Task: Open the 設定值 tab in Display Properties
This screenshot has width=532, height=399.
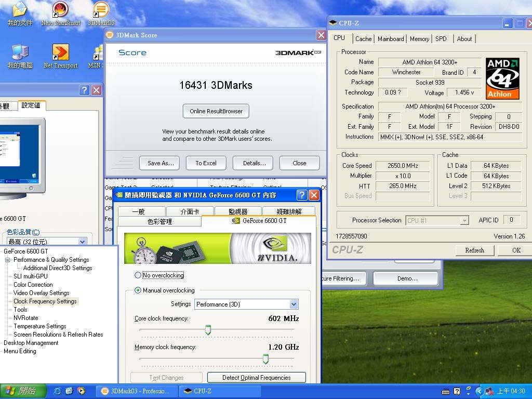Action: (x=31, y=105)
